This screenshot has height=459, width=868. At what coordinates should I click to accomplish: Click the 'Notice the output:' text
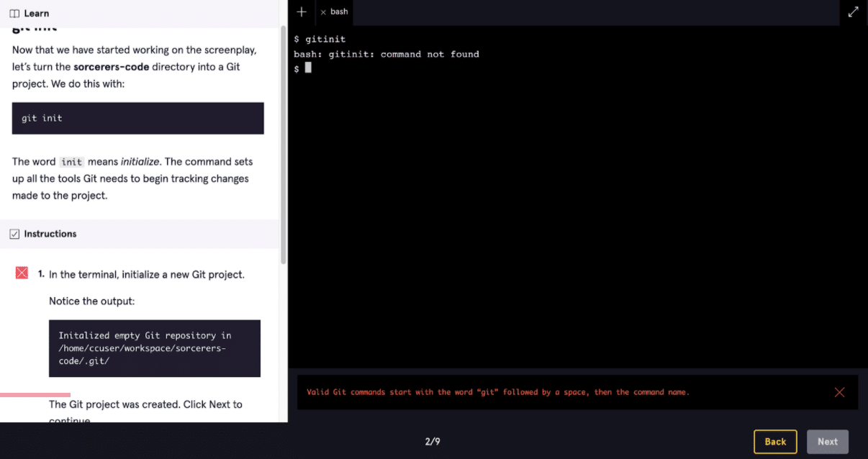tap(91, 301)
